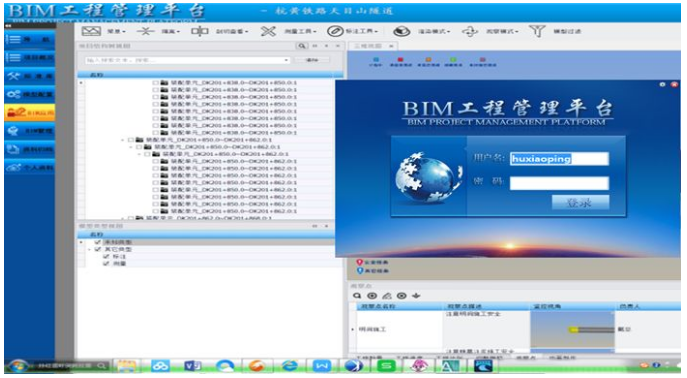Check the partially visible DK201+862.0 tree node box
687x378 pixels.
131,218
